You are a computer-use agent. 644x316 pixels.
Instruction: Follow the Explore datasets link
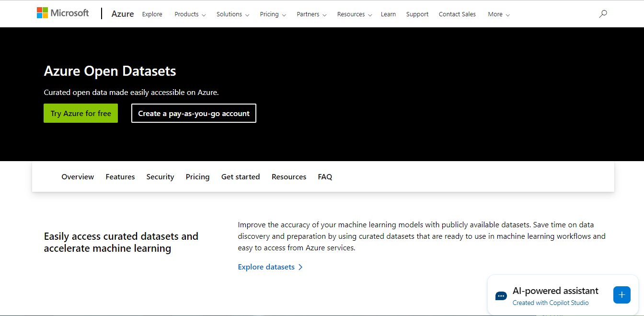click(x=266, y=267)
